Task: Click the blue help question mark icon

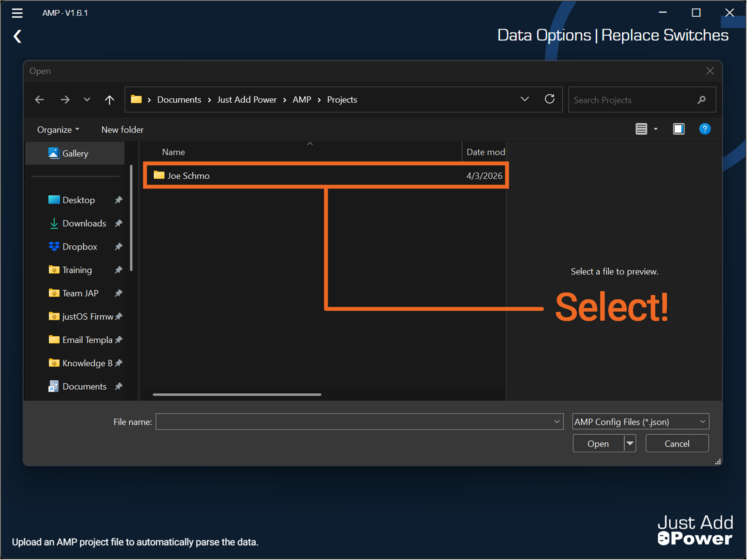Action: 705,129
